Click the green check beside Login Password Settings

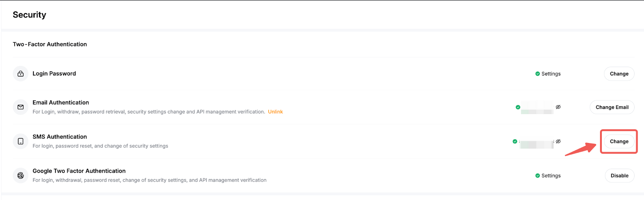coord(537,74)
